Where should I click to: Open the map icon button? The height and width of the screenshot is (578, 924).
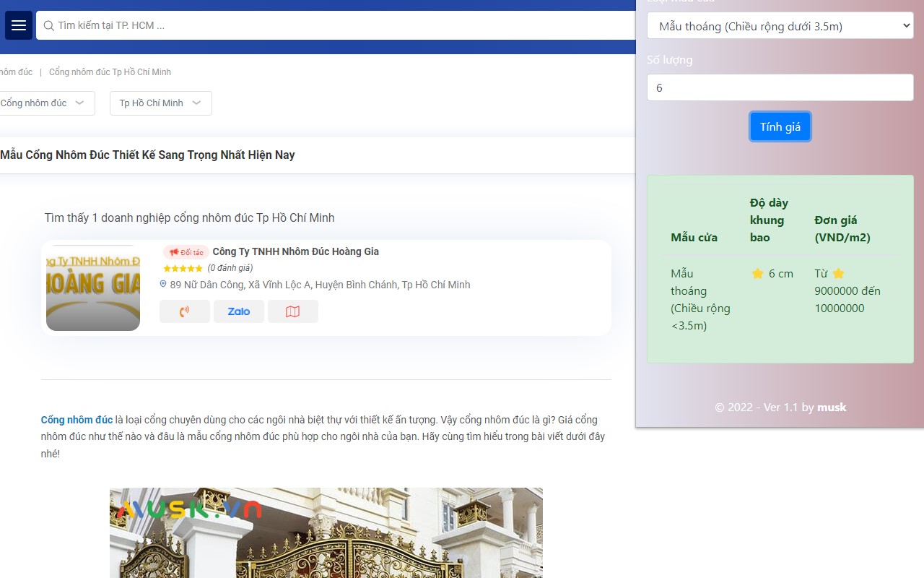point(293,311)
